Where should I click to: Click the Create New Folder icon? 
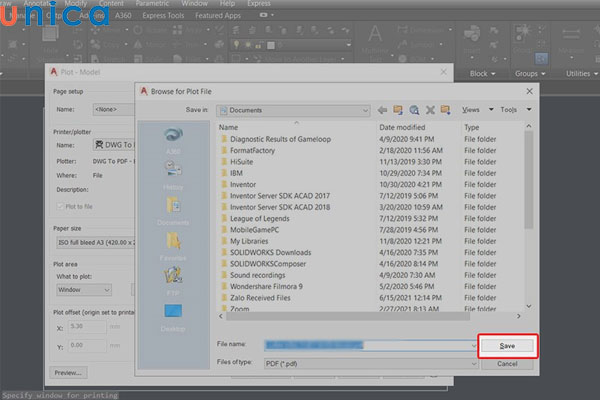coord(445,109)
